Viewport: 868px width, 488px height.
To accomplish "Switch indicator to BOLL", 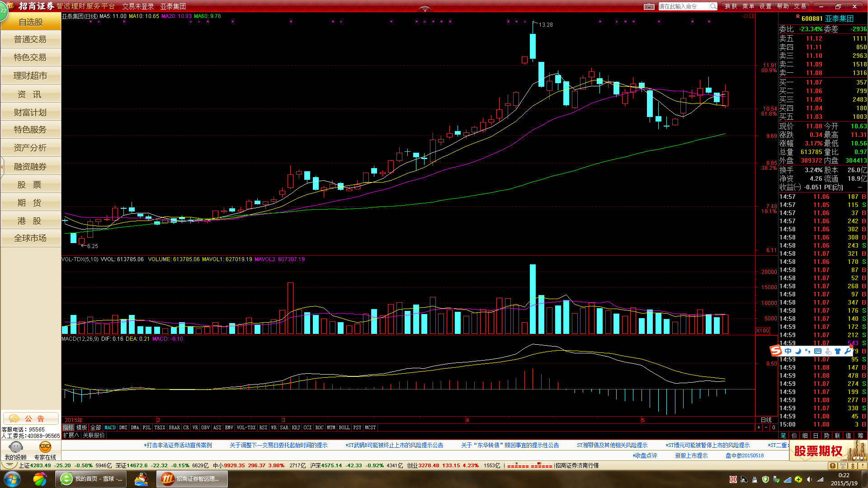I will pyautogui.click(x=344, y=427).
